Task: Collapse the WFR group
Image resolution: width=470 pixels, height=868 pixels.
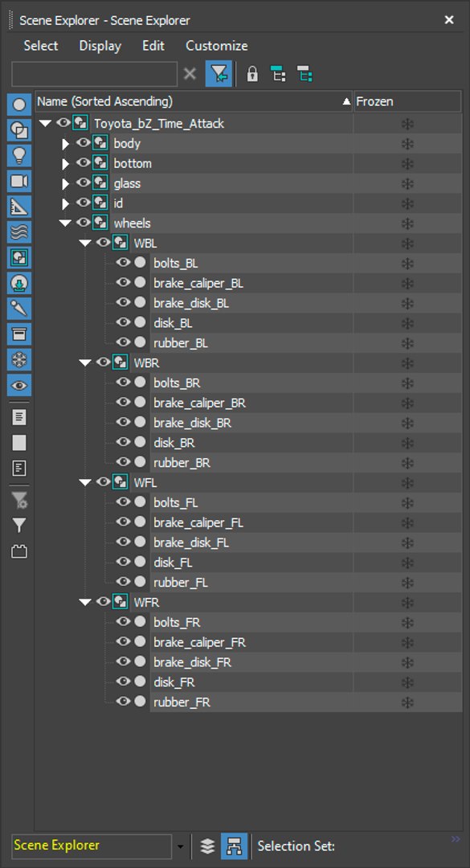Action: (85, 602)
